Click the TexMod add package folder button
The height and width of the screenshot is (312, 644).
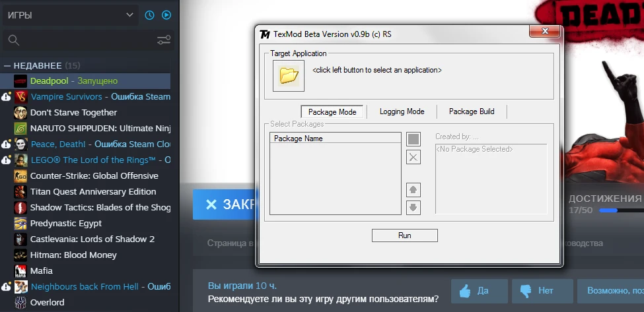(413, 139)
